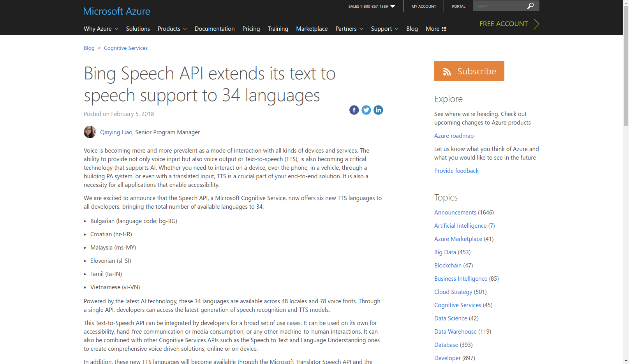The image size is (629, 364).
Task: Click the 'Vietnamese (vi-VN)' list item
Action: coord(115,287)
